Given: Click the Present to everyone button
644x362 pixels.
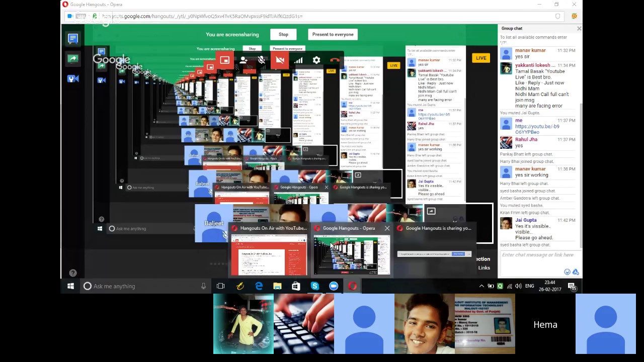Looking at the screenshot, I should (333, 34).
